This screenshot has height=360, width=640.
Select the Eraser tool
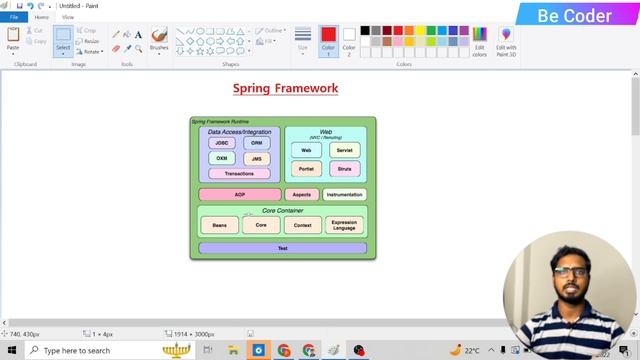coord(116,49)
